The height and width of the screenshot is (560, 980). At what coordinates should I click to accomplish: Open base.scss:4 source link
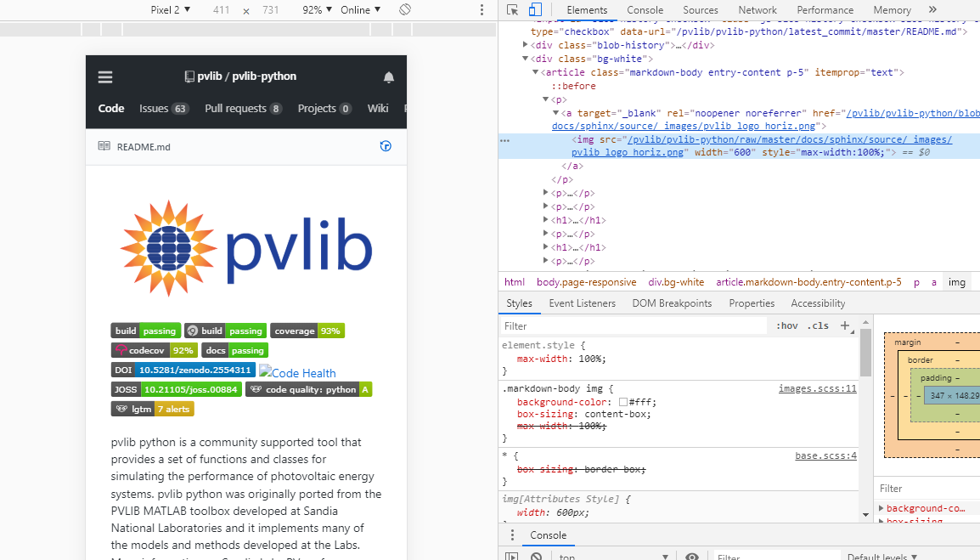[x=825, y=455]
